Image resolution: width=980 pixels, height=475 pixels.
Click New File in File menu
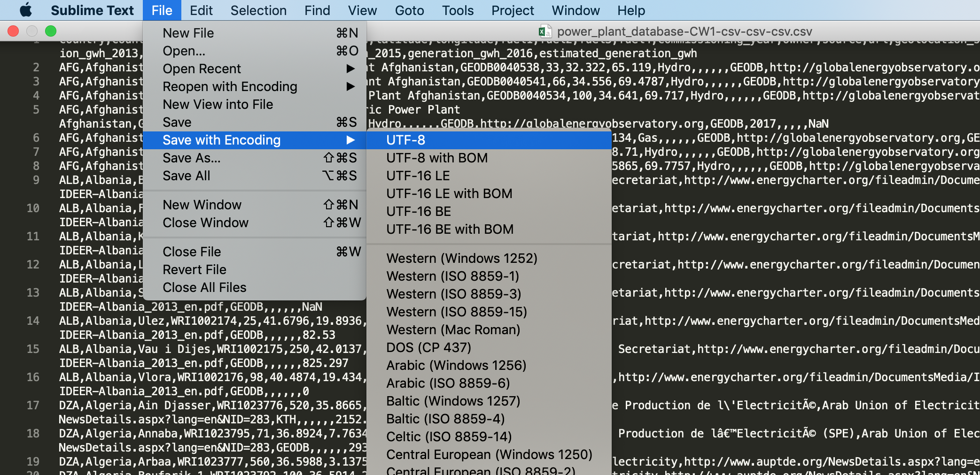188,33
